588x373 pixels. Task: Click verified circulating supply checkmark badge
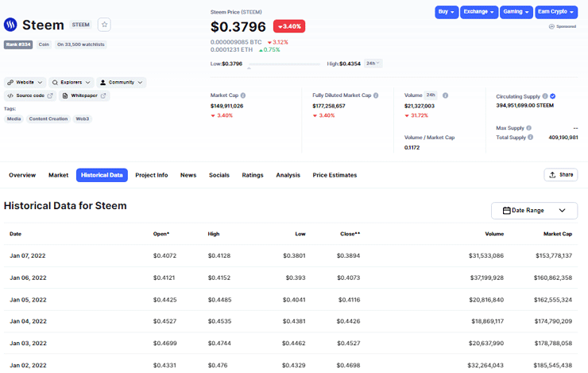pyautogui.click(x=553, y=96)
